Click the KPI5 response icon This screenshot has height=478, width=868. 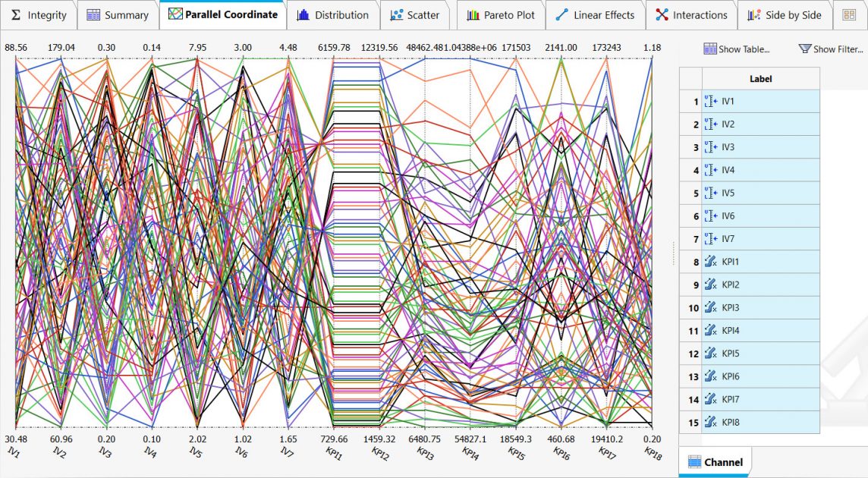tap(711, 354)
